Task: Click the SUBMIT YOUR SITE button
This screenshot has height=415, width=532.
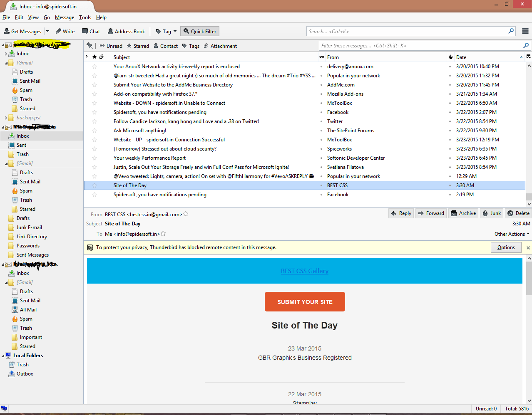Action: point(305,302)
